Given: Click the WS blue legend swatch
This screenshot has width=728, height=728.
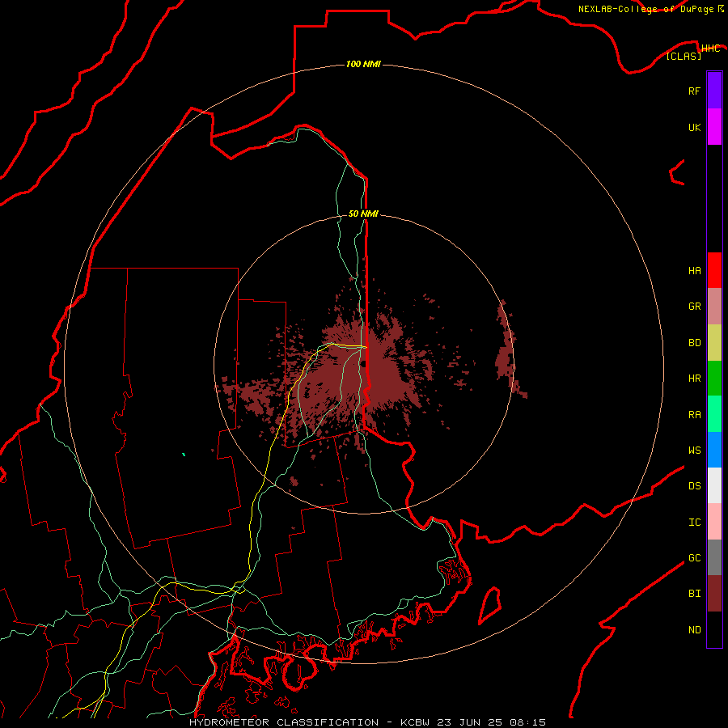Looking at the screenshot, I should click(714, 450).
